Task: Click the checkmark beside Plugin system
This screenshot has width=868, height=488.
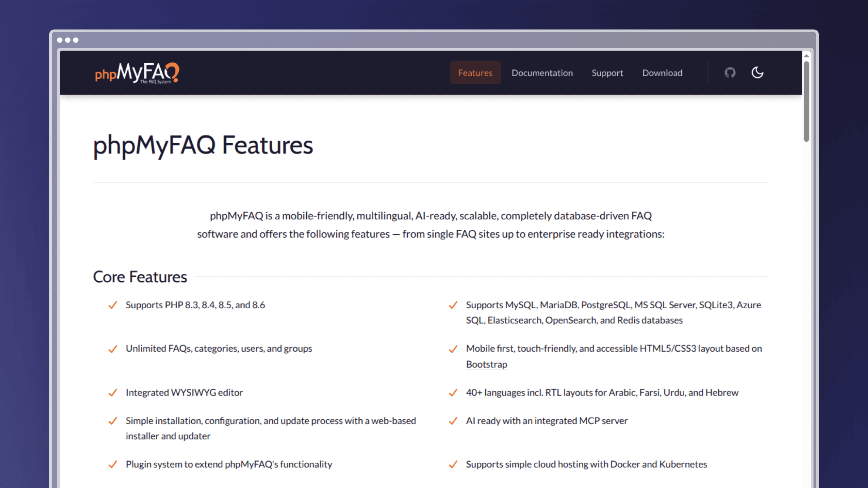Action: (x=112, y=465)
